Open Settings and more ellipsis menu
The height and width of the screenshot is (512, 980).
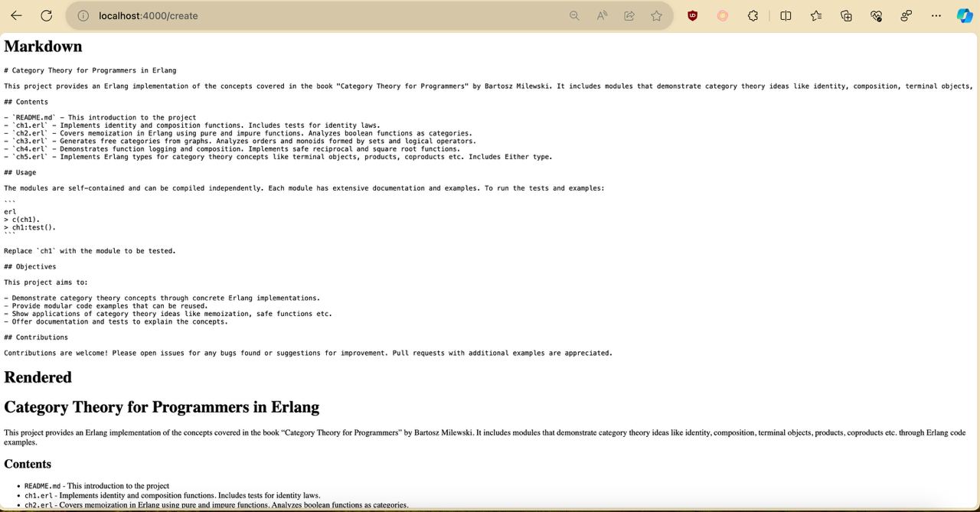point(936,15)
